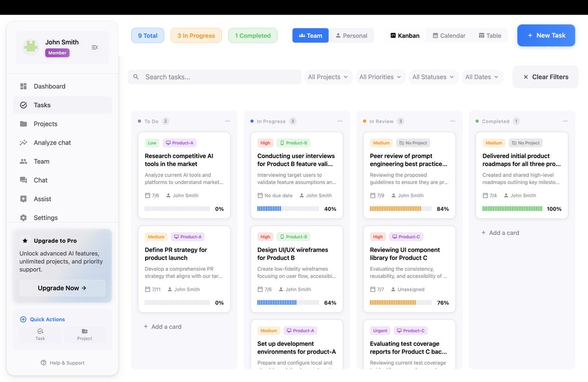Click the Tasks checkmark icon in sidebar
Viewport: 588px width, 382px height.
coord(24,105)
